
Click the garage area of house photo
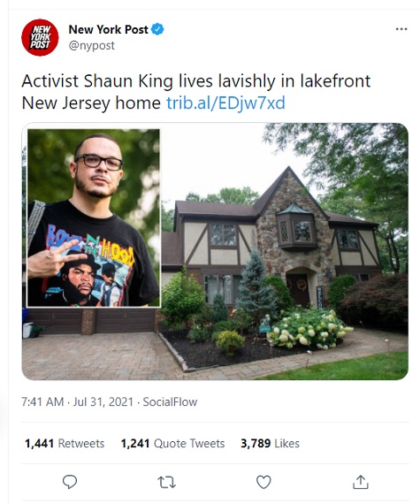[x=90, y=321]
